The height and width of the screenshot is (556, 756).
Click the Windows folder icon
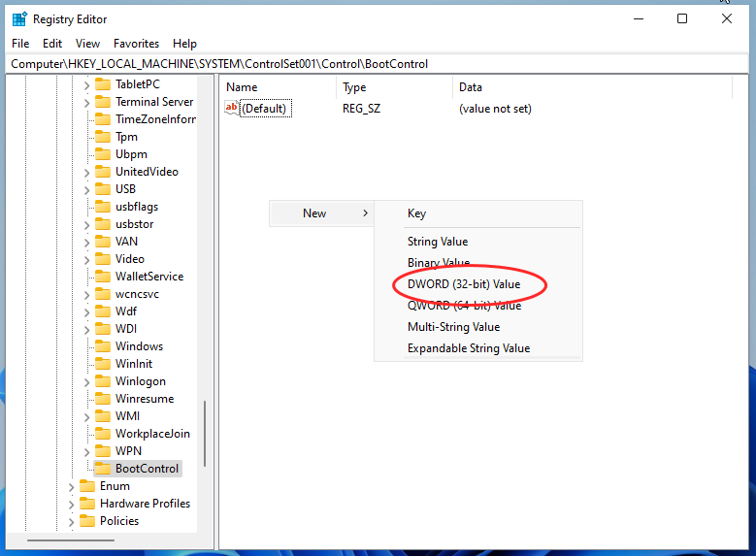pos(103,345)
